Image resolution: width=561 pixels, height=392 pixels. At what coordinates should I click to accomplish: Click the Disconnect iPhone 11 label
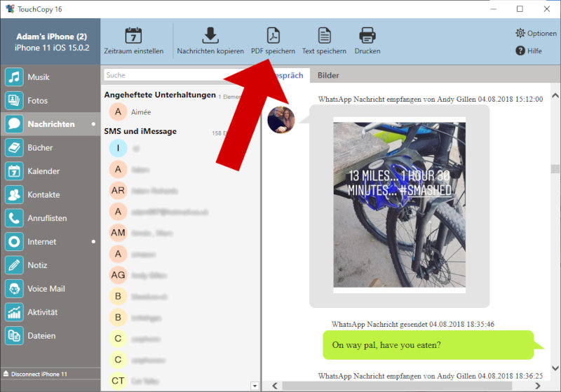click(x=39, y=374)
